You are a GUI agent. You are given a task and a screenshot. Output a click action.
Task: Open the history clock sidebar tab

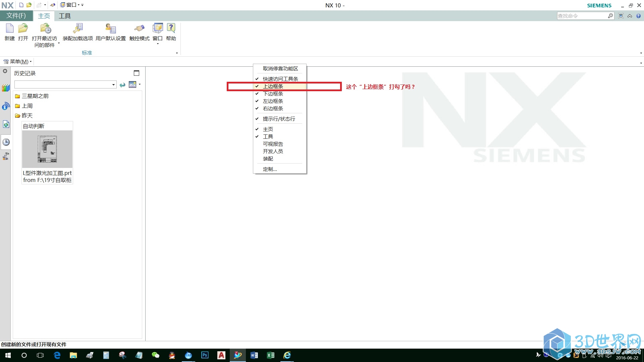(x=6, y=142)
